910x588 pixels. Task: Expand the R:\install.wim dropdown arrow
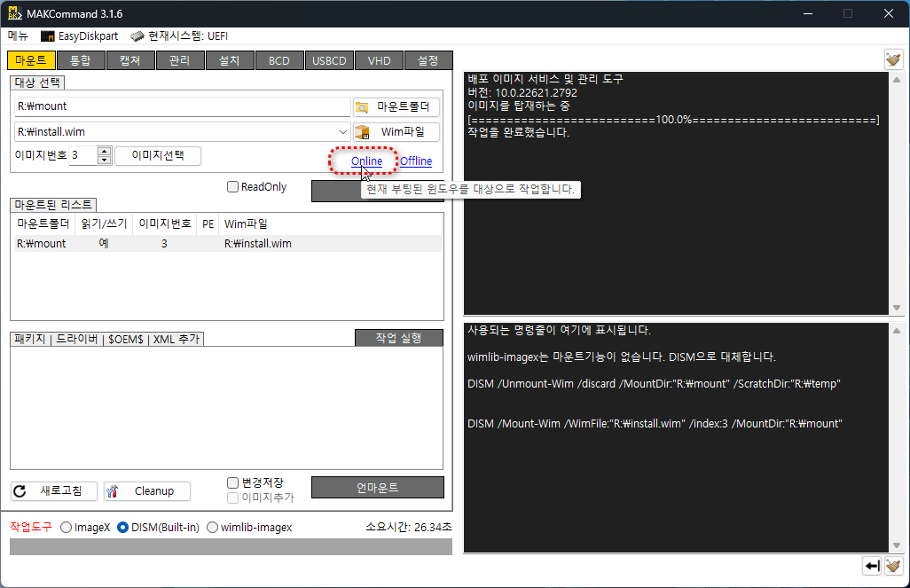[343, 132]
